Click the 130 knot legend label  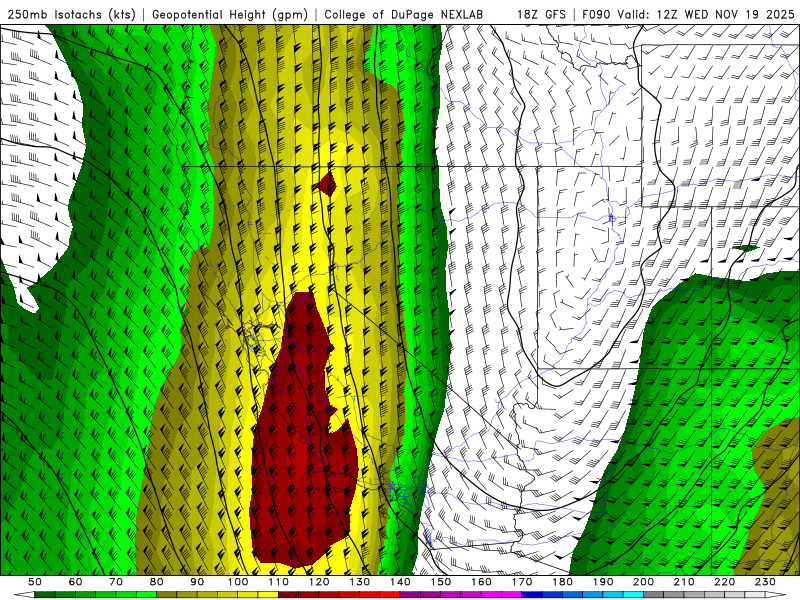[360, 582]
